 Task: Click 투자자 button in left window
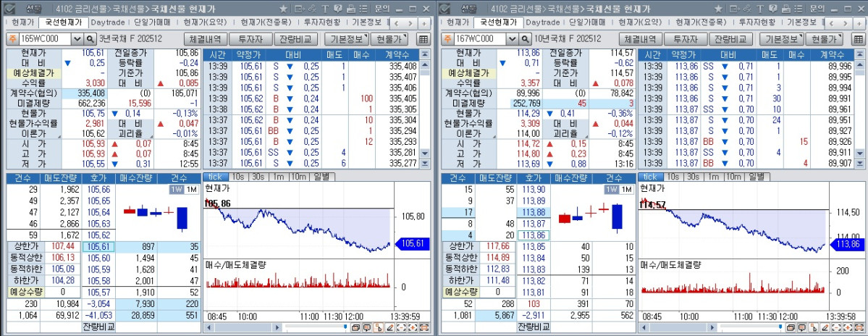point(250,39)
